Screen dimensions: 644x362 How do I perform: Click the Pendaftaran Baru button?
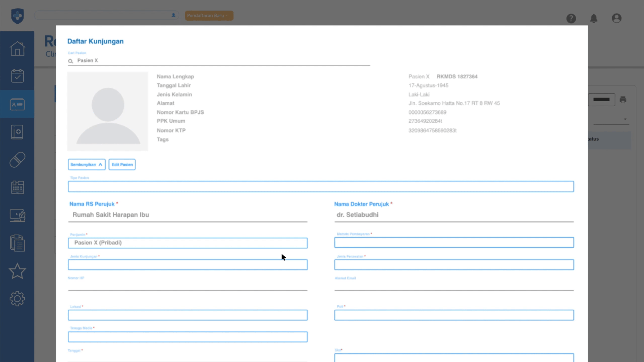point(209,16)
